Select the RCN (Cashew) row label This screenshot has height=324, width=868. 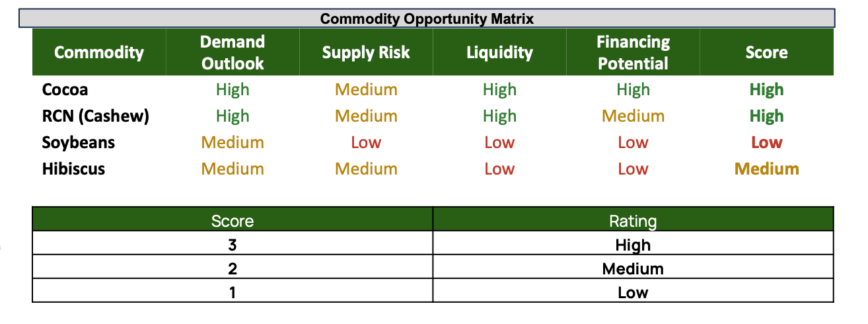95,116
